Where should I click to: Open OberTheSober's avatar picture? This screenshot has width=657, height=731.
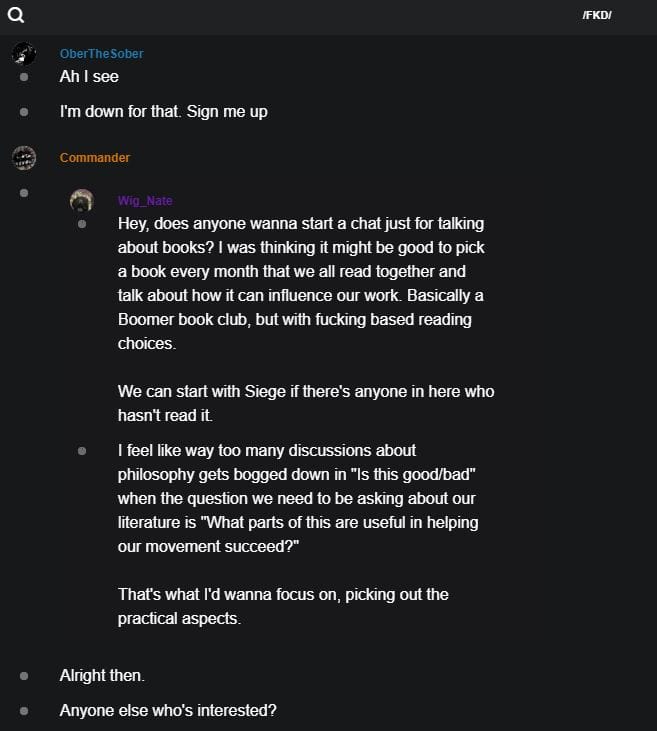point(24,54)
